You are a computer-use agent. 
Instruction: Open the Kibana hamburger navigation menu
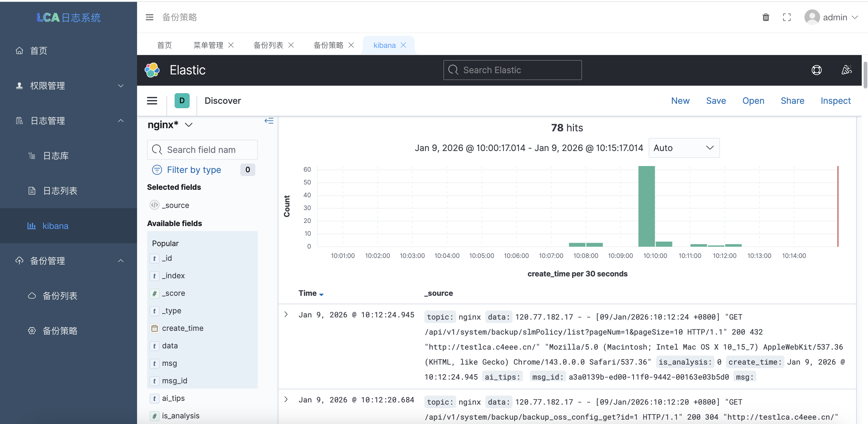click(x=152, y=101)
